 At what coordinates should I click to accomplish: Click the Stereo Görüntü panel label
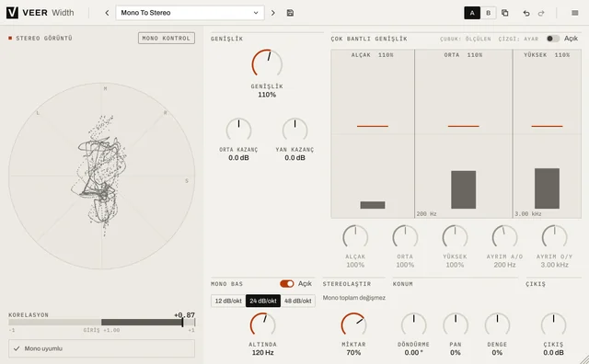tap(44, 38)
